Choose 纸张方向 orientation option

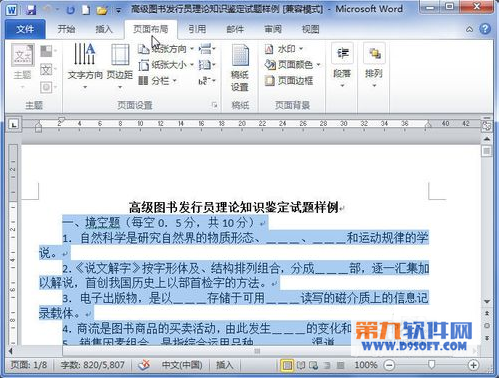(166, 49)
